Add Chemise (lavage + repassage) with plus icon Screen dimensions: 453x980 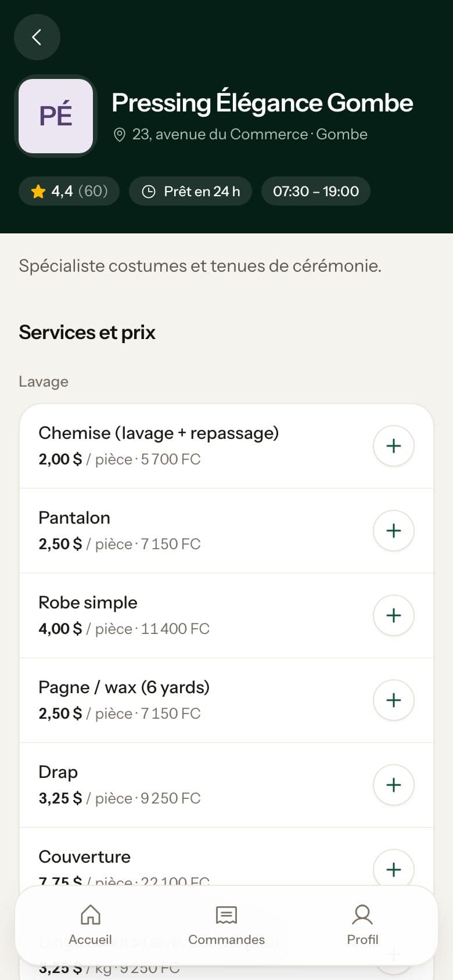394,446
